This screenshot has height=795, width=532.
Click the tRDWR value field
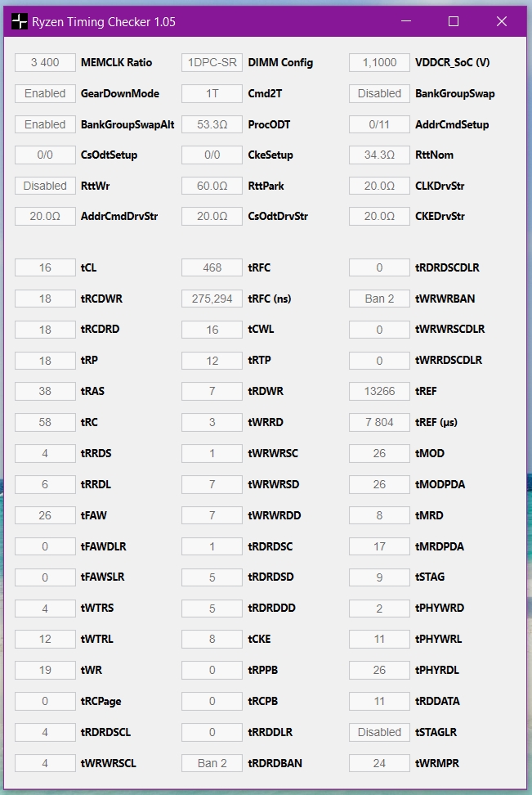(212, 391)
